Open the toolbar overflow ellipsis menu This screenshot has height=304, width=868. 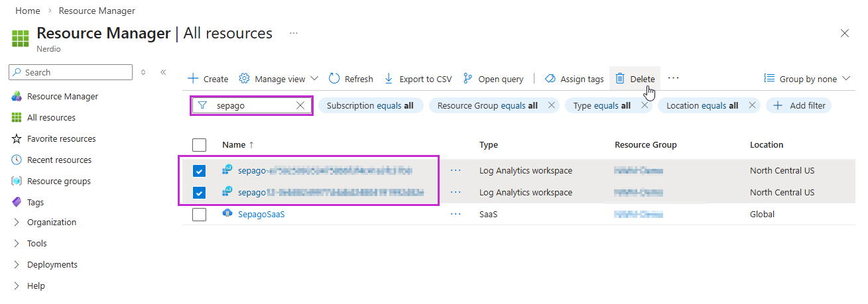[x=674, y=78]
